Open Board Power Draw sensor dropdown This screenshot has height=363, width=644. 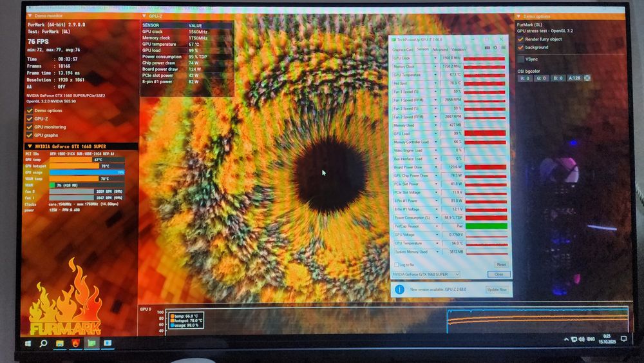[x=436, y=168]
